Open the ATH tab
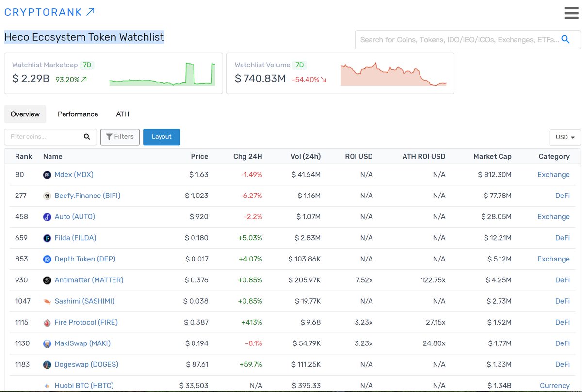 [x=122, y=114]
